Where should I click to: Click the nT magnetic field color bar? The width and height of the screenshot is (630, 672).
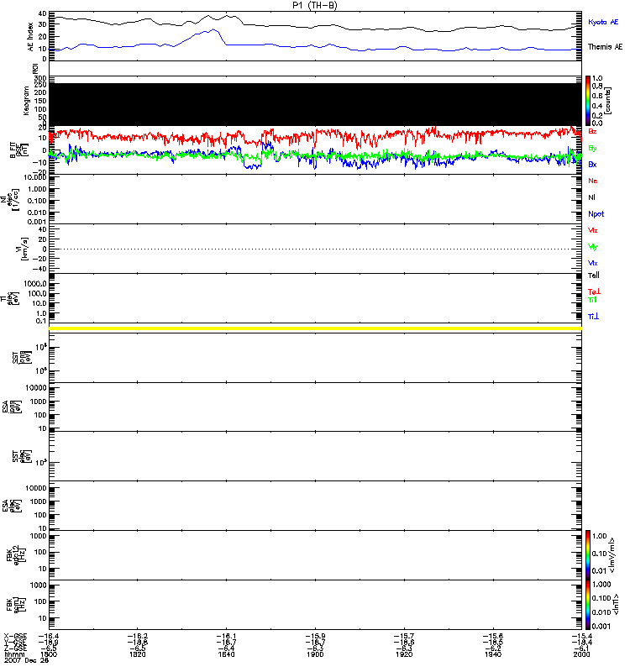coord(588,605)
